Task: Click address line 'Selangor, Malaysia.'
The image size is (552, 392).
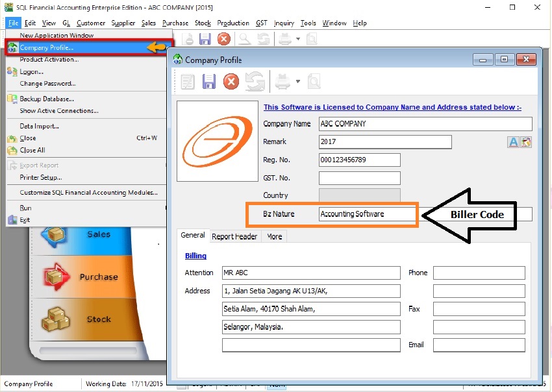Action: click(x=311, y=327)
